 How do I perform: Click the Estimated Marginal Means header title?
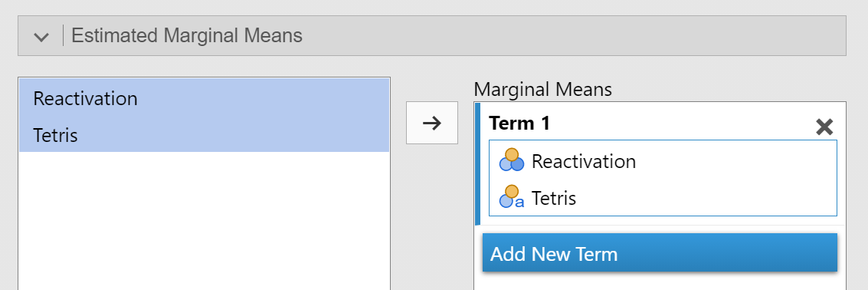187,35
